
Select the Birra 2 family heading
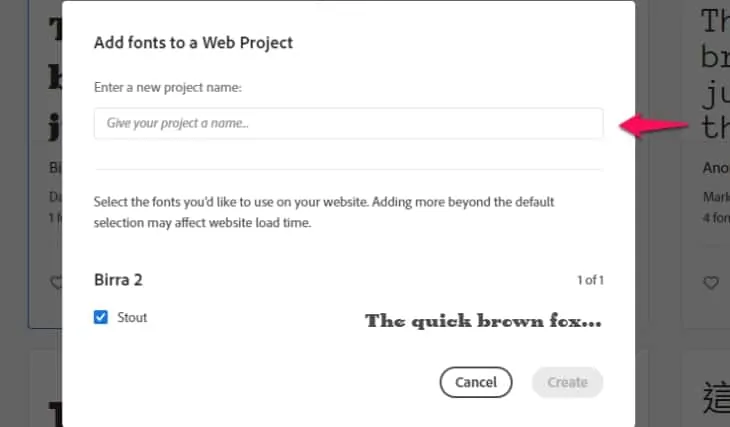[125, 280]
